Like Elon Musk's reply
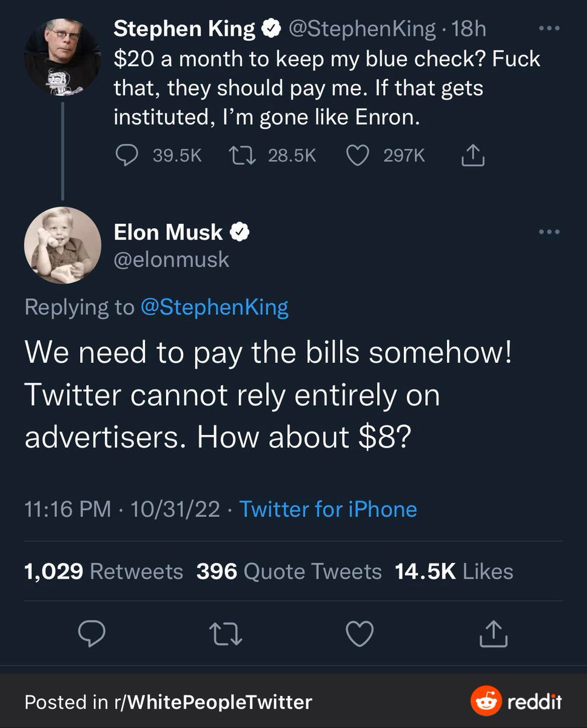Viewport: 587px width, 728px height. (359, 634)
